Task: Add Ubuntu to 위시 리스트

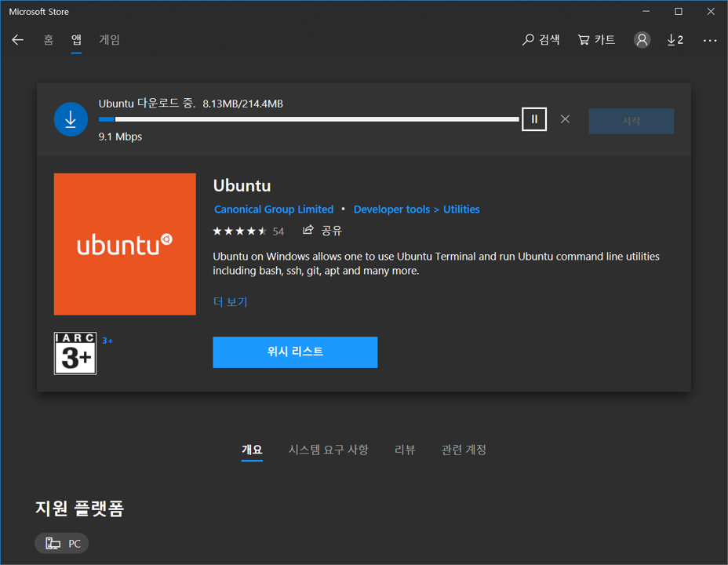Action: [x=295, y=352]
